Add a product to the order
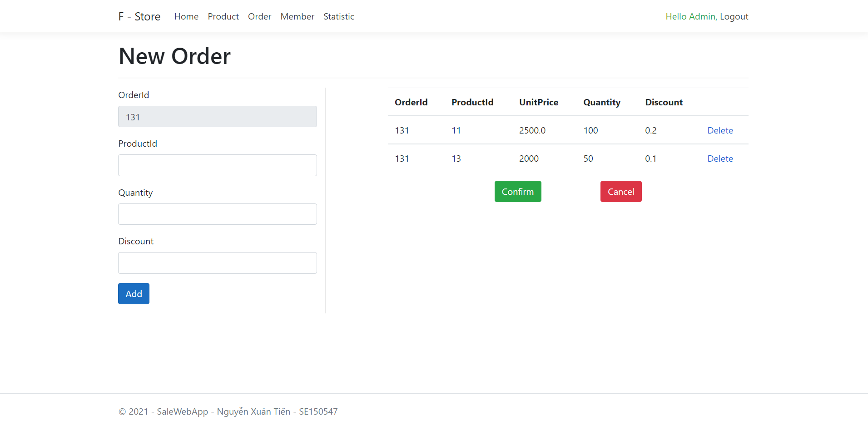Screen dimensions: 868x426 [134, 293]
